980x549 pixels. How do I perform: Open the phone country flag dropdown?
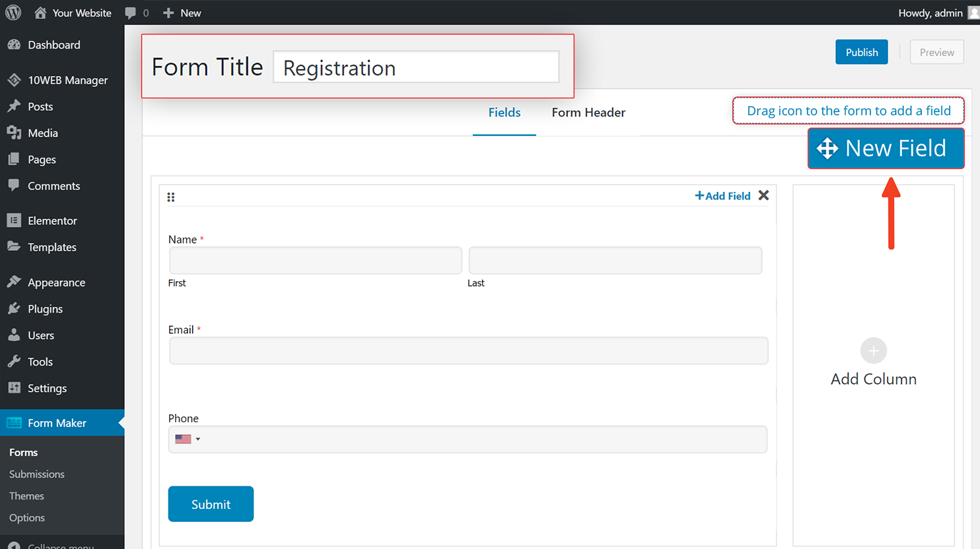click(188, 439)
